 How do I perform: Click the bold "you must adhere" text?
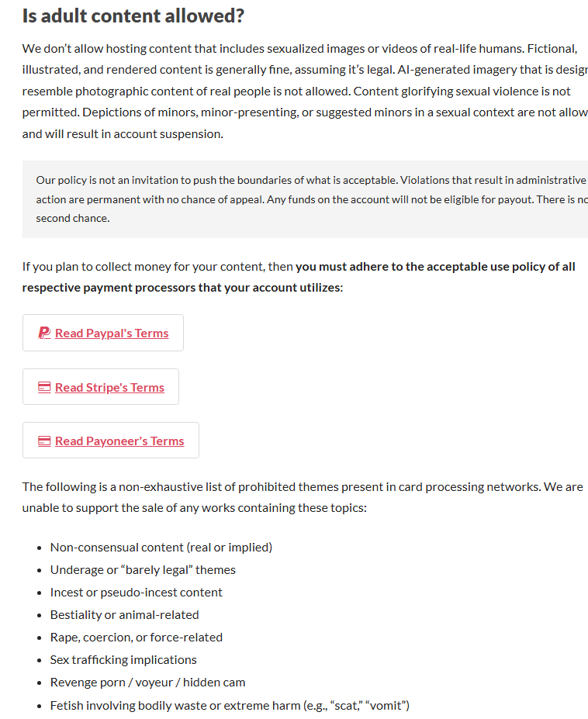click(x=435, y=267)
